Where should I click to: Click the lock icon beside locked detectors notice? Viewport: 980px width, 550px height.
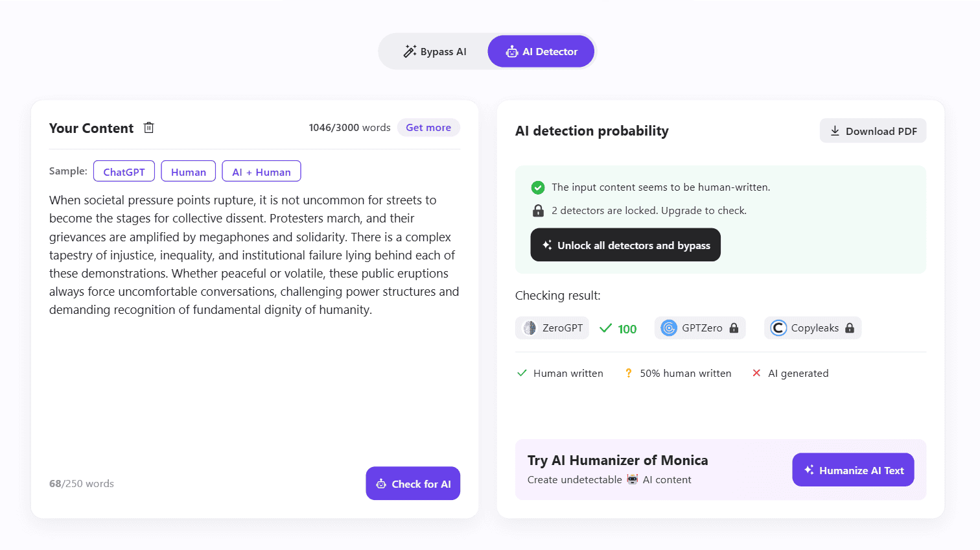[538, 211]
